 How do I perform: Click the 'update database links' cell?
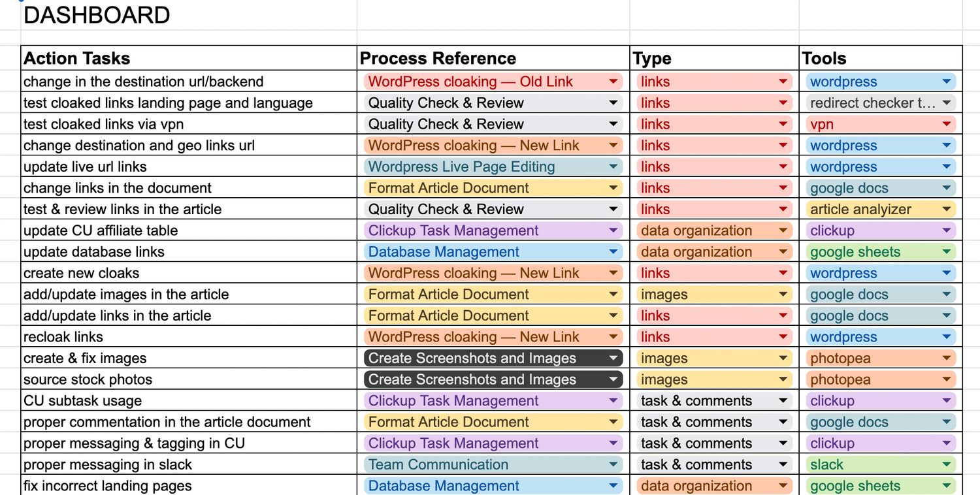189,251
